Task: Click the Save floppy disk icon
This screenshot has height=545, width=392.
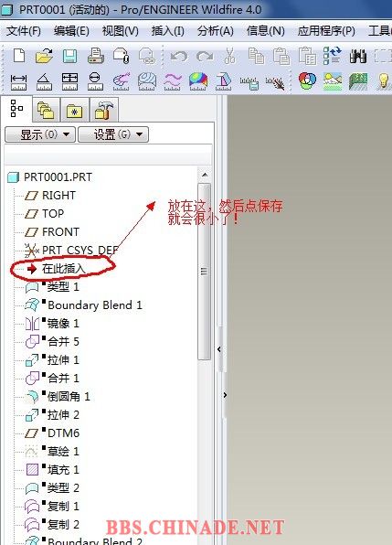Action: 69,56
